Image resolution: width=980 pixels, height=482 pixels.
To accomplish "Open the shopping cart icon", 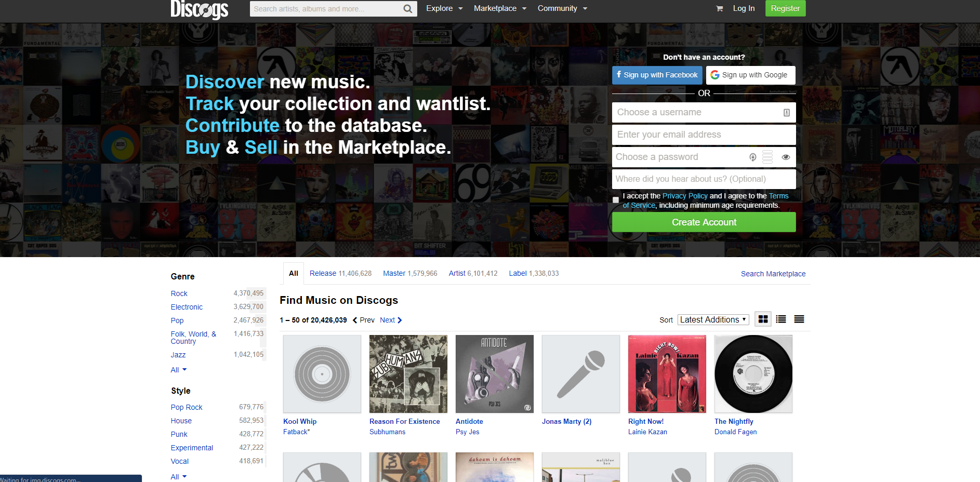I will 720,8.
